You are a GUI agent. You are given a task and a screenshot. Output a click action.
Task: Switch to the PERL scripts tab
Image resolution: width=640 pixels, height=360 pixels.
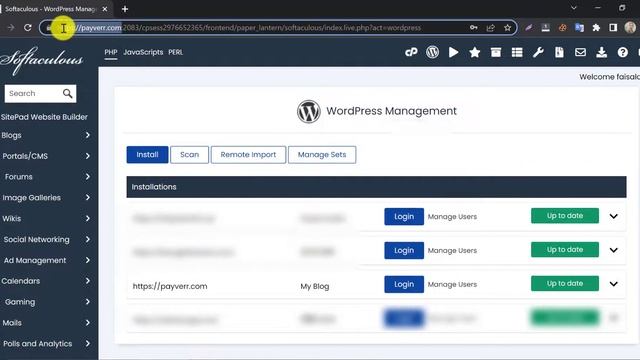point(176,52)
